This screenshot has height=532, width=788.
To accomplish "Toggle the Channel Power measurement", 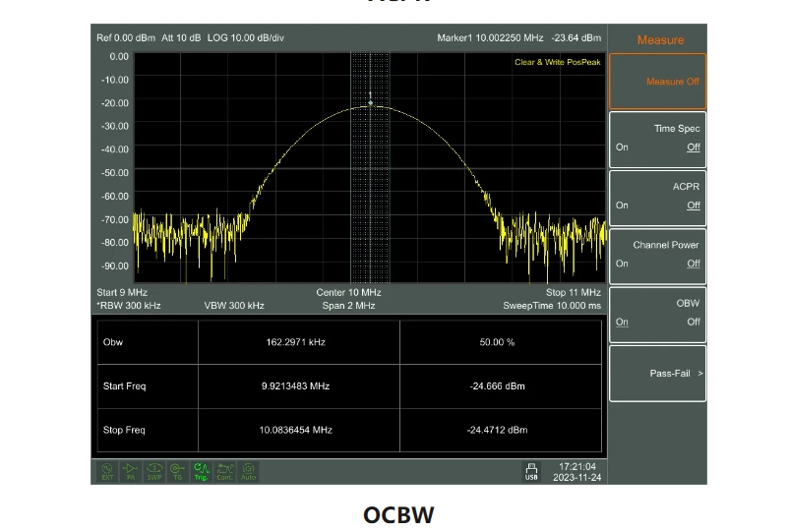I will [x=657, y=255].
